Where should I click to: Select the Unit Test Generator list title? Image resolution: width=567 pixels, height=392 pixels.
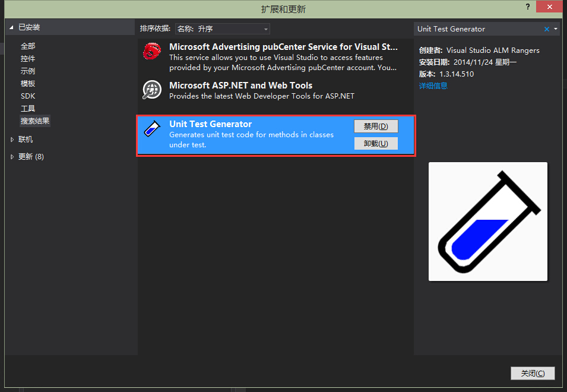pyautogui.click(x=210, y=124)
